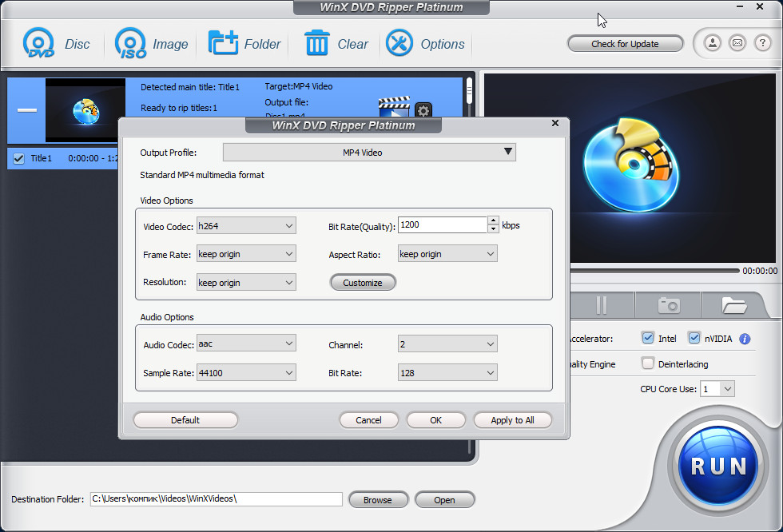
Task: Open the CPU Core Use dropdown
Action: tap(717, 388)
